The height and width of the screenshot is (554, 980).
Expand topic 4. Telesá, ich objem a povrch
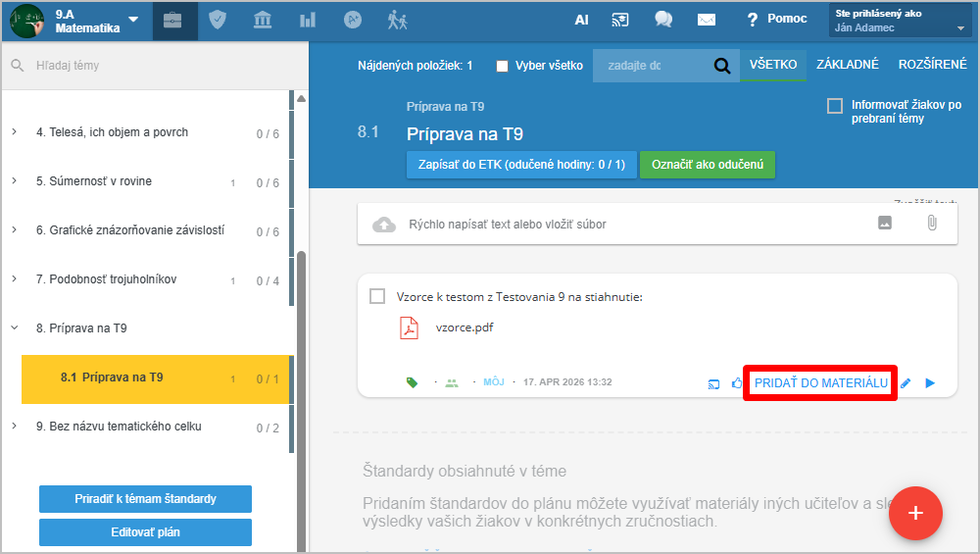[x=15, y=132]
